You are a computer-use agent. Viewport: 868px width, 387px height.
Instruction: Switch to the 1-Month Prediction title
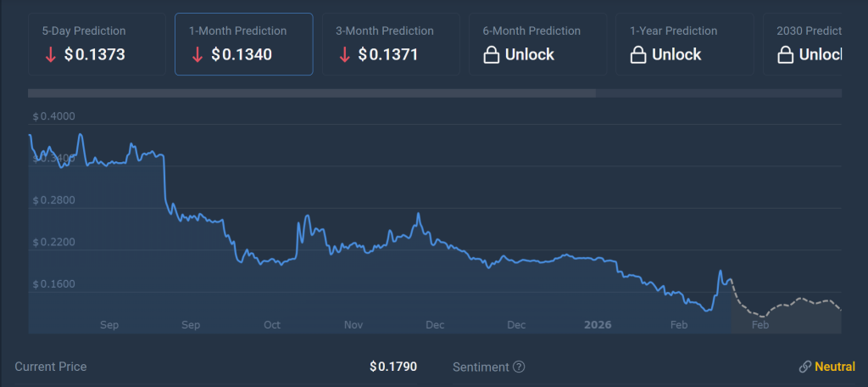click(237, 31)
